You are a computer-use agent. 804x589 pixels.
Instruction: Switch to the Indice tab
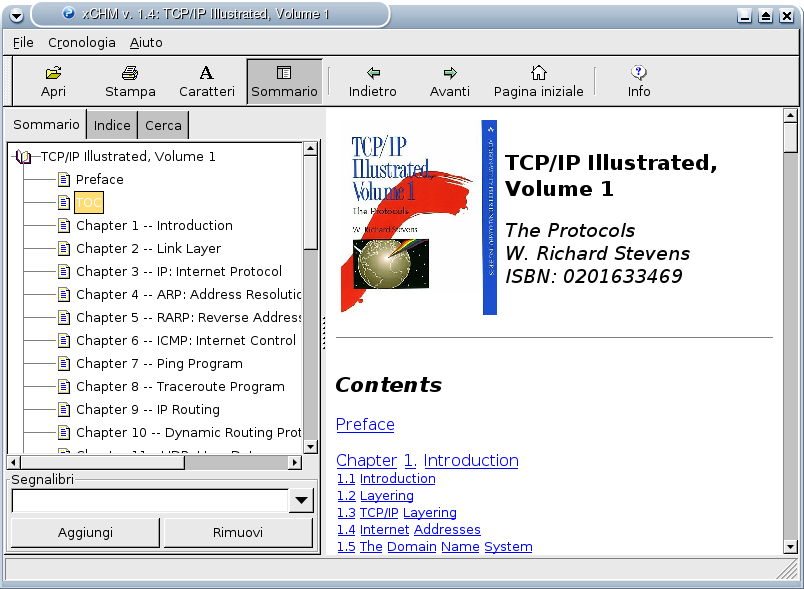point(112,125)
